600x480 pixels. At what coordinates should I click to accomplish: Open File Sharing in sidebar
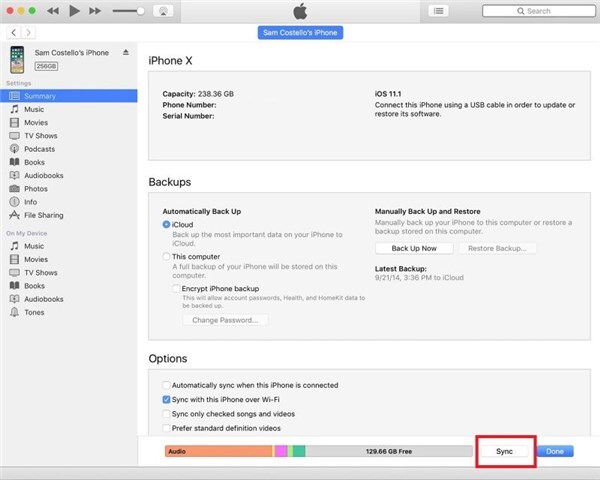pos(44,215)
